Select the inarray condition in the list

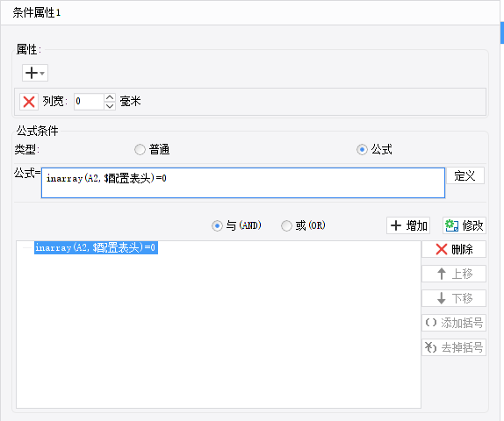tap(96, 247)
